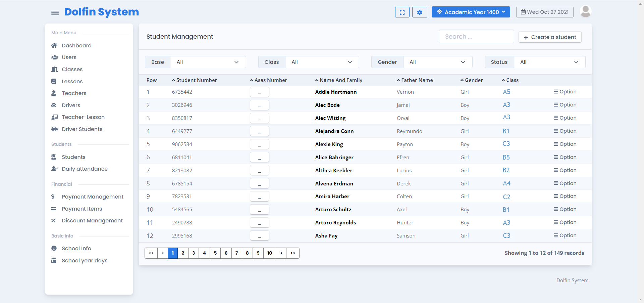Click student number 6449277
Viewport: 644px width, 303px height.
click(x=182, y=131)
